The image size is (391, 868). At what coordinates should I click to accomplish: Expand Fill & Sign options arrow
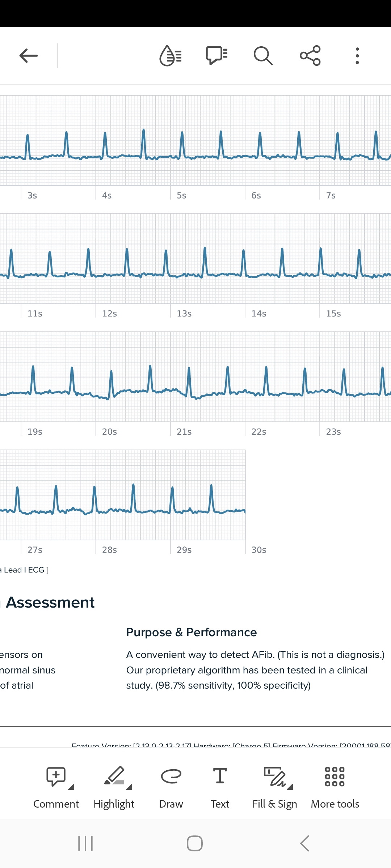pos(290,787)
